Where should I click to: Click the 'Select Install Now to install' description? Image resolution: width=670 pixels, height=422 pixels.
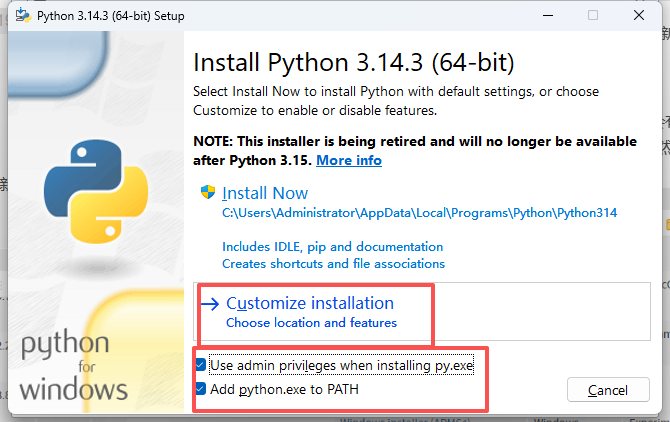[396, 101]
